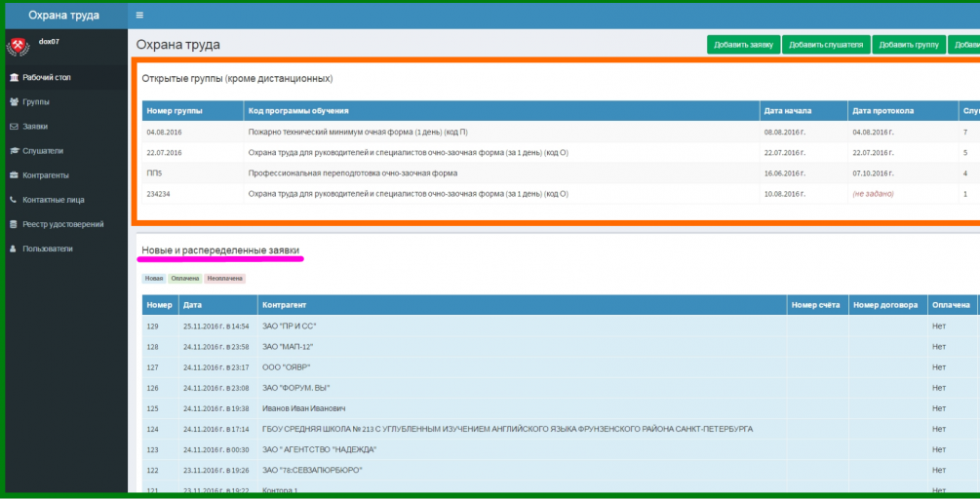Image resolution: width=980 pixels, height=499 pixels.
Task: Open group row ПП5 in the table
Action: pos(561,173)
